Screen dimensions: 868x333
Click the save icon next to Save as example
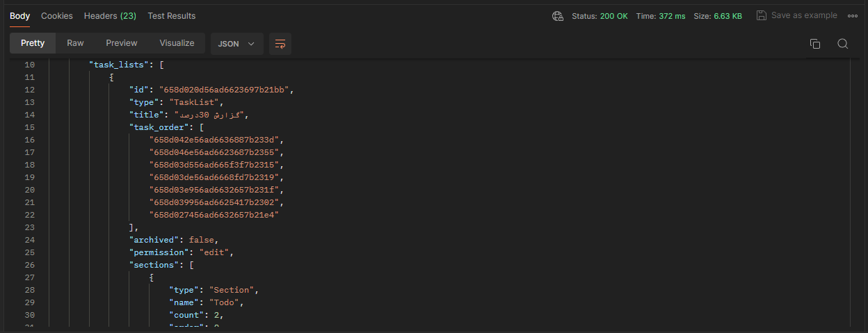click(x=762, y=15)
